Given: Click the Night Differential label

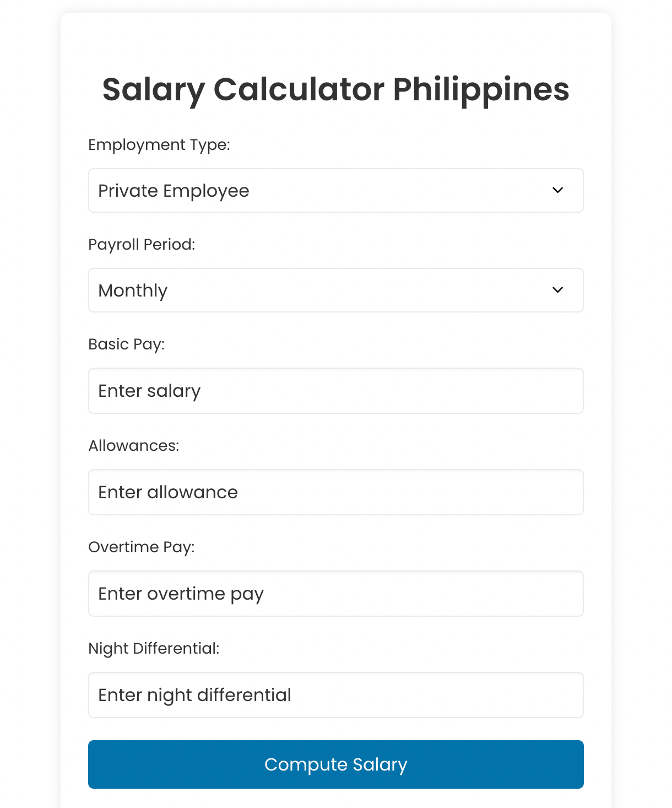Looking at the screenshot, I should (154, 649).
